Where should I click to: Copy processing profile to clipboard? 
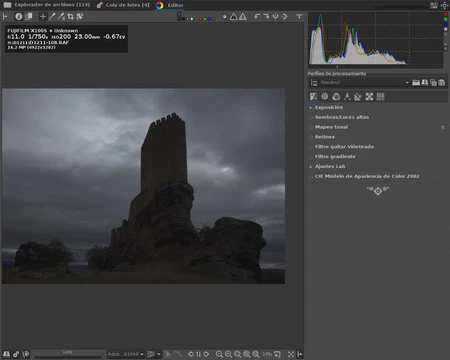(x=433, y=82)
